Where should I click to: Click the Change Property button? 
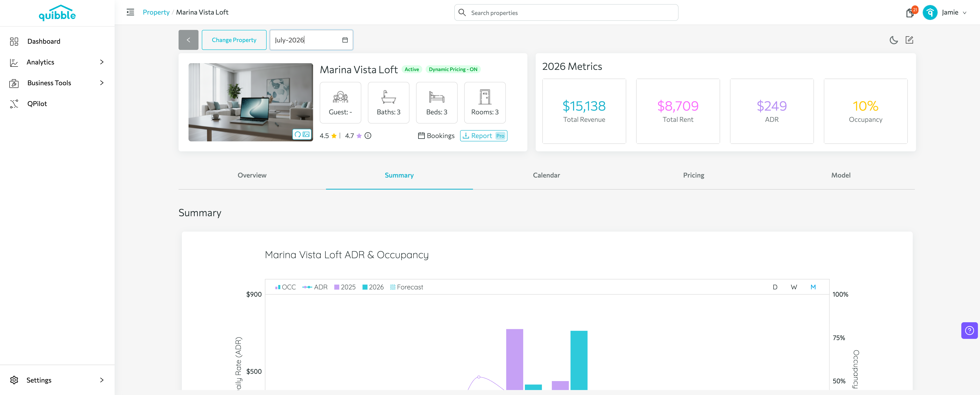pyautogui.click(x=234, y=40)
